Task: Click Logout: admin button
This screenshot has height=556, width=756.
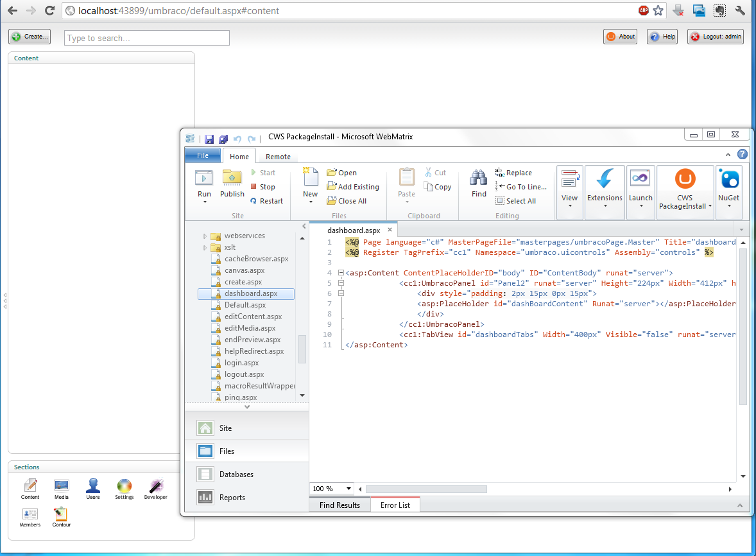Action: click(x=716, y=37)
